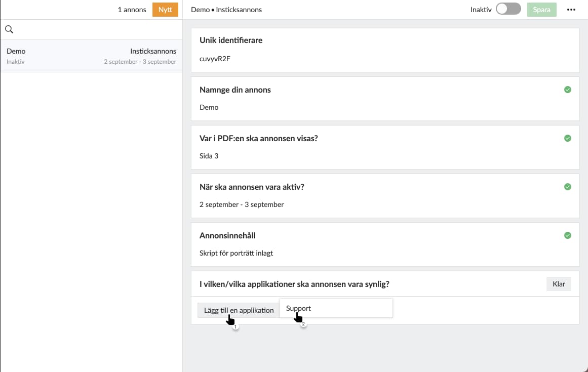This screenshot has width=588, height=372.
Task: Click the checkmark on "Var i PDF:en" card
Action: (567, 138)
